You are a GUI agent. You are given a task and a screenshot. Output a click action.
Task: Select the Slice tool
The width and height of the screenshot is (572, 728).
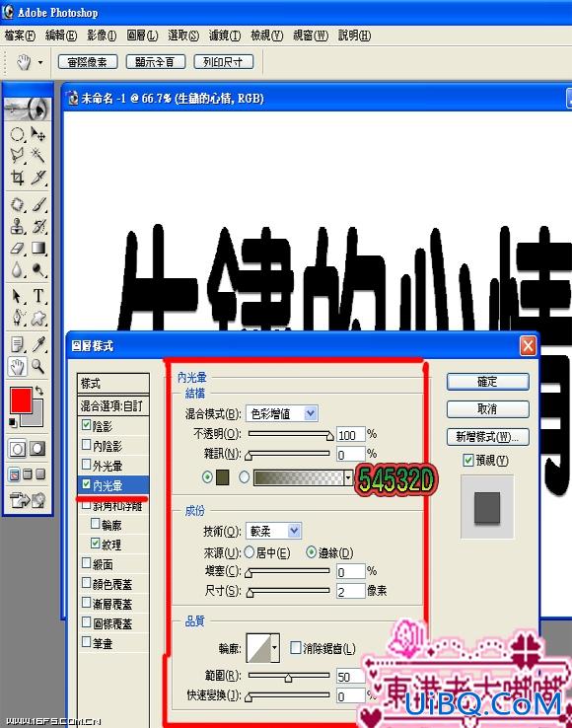(38, 177)
